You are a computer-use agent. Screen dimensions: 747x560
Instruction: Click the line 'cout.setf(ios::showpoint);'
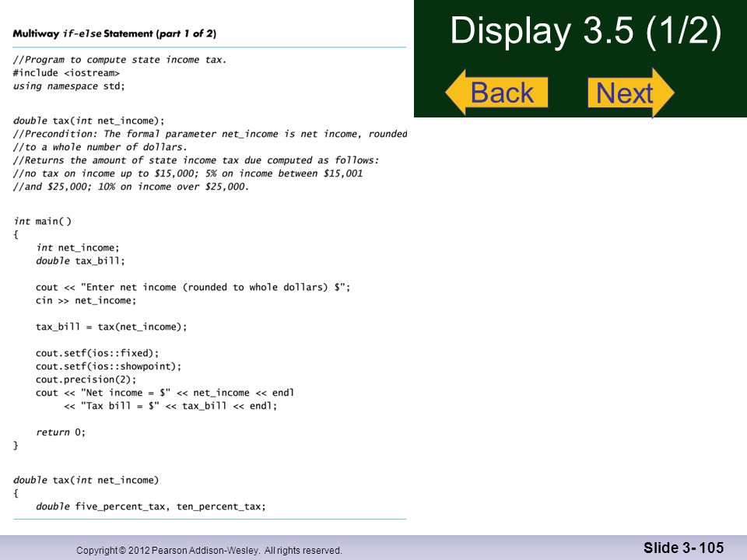click(109, 366)
